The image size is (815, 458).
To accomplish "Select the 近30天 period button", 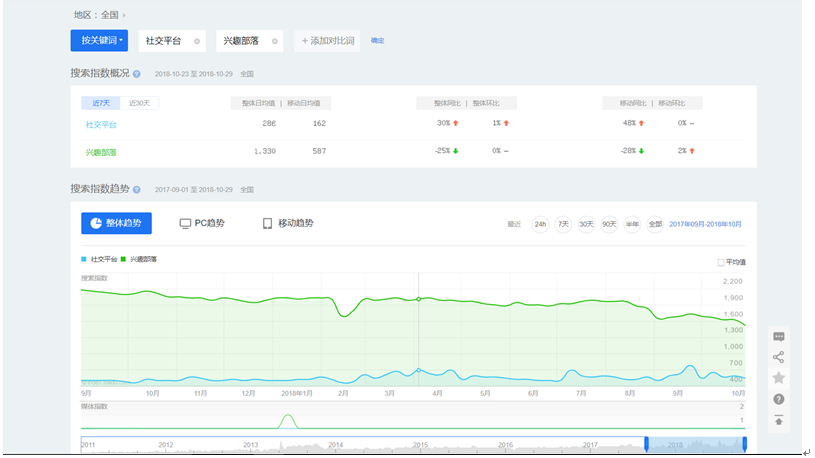I will coord(139,103).
